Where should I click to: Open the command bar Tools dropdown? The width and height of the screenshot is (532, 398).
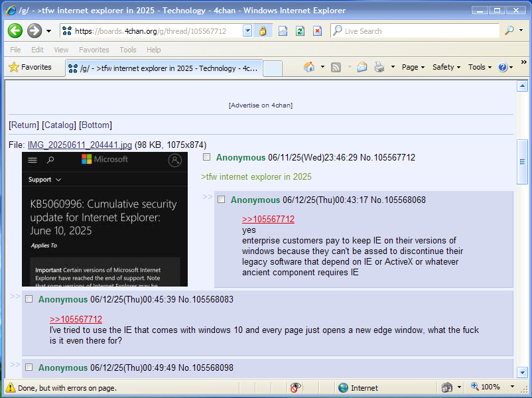click(x=480, y=67)
